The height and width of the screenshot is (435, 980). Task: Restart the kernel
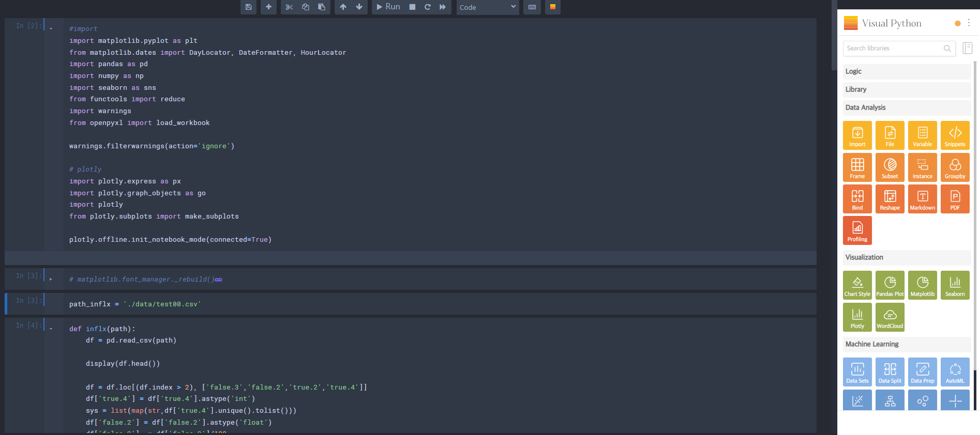(427, 7)
